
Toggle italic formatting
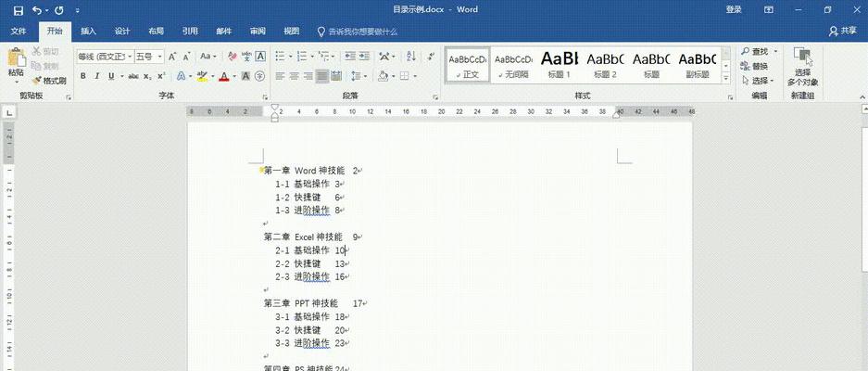tap(97, 76)
